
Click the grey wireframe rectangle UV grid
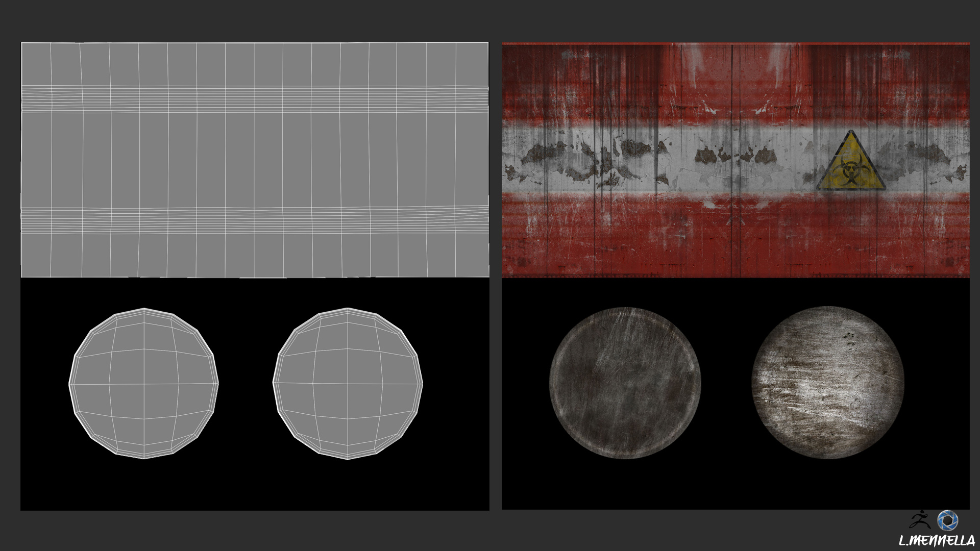[255, 160]
